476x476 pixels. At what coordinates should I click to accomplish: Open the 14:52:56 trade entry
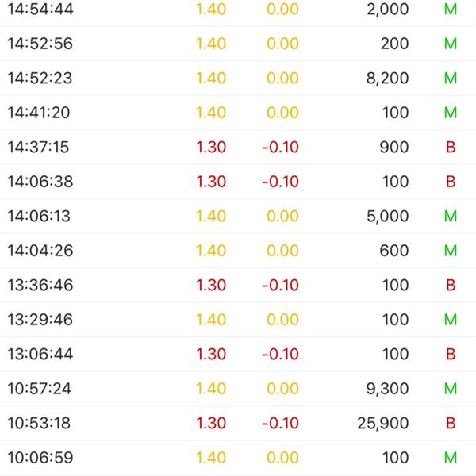coord(238,44)
